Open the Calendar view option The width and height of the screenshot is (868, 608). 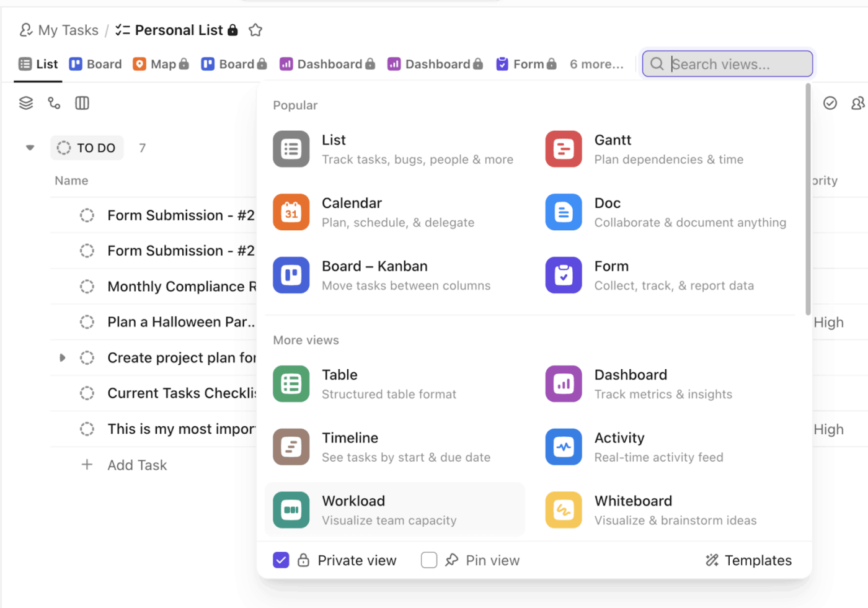tap(291, 212)
